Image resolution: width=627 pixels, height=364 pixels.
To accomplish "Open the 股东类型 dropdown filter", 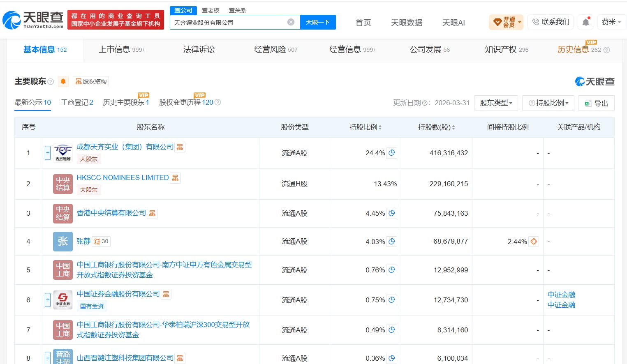I will tap(496, 103).
